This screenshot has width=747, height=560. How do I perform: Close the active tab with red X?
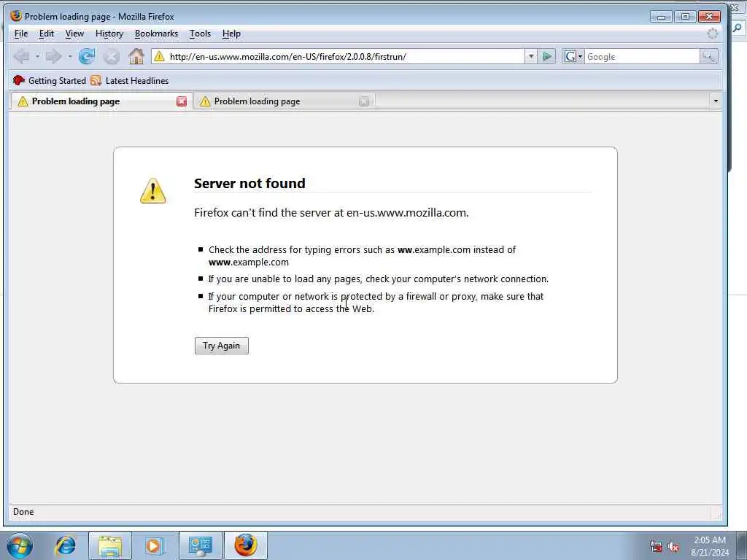[182, 101]
